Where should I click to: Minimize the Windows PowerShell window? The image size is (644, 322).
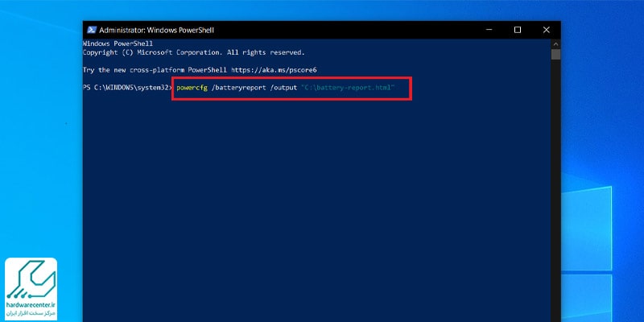click(x=489, y=30)
